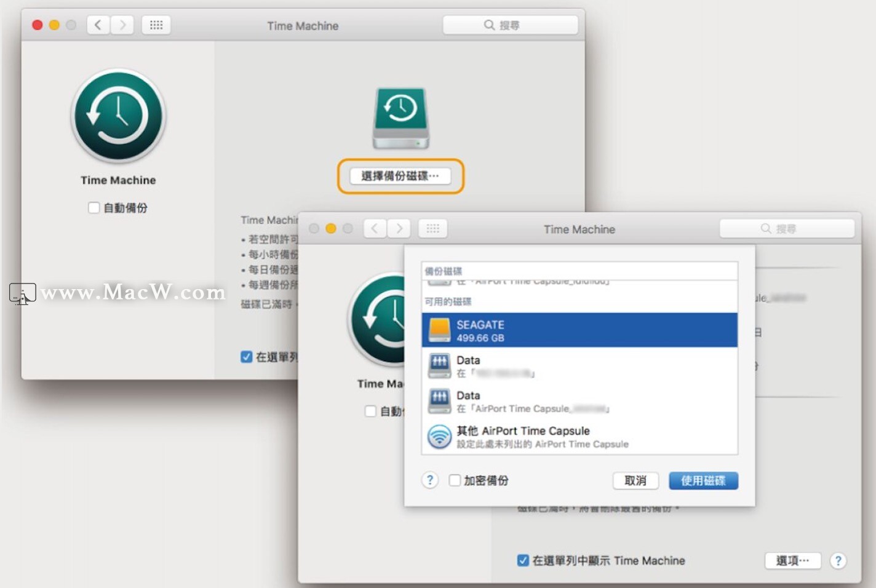Click the back arrow in the front Time Machine window
The width and height of the screenshot is (876, 588).
(x=375, y=229)
